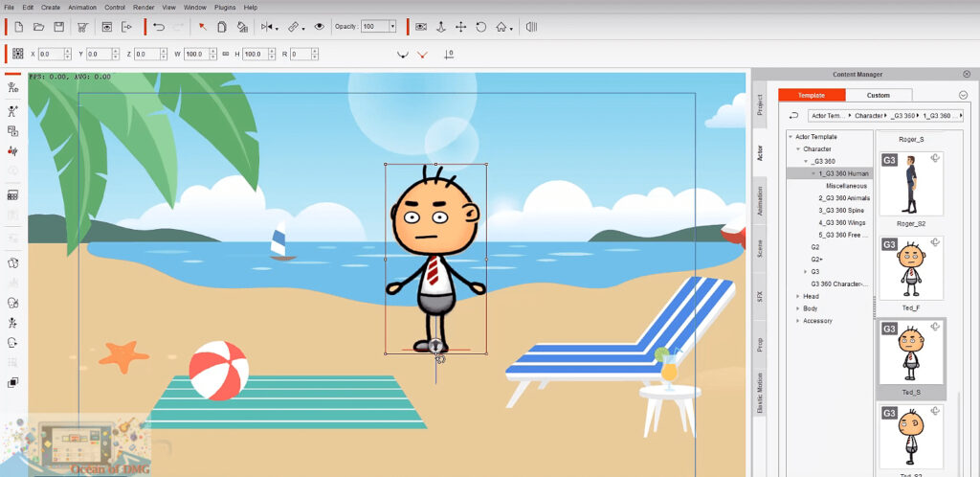Screen dimensions: 980x477
Task: Open the Render menu
Action: click(x=144, y=8)
